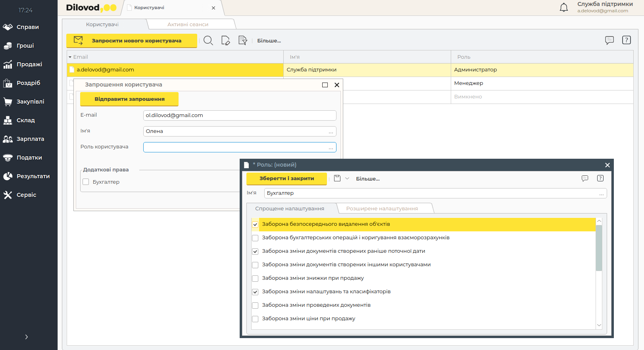
Task: Open the notifications bell
Action: tap(563, 8)
